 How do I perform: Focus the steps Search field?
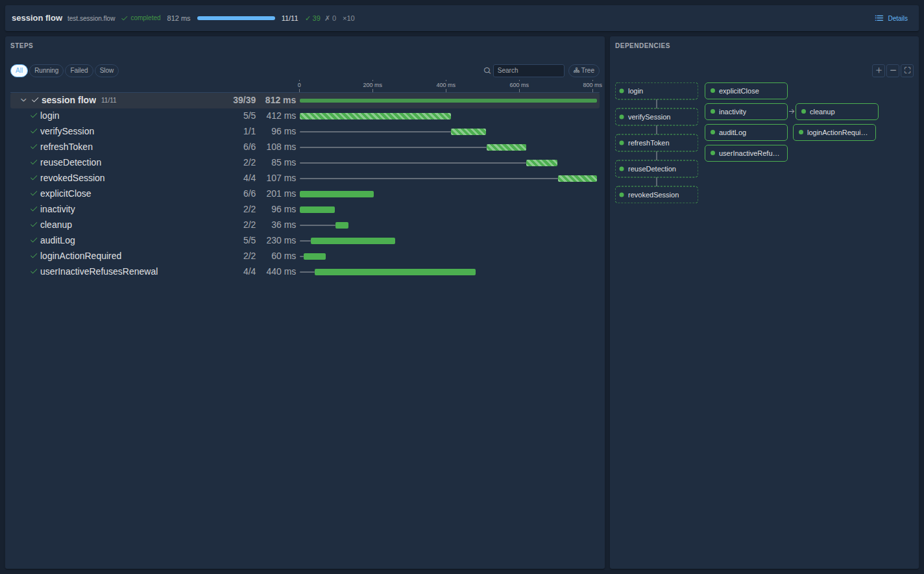click(528, 71)
